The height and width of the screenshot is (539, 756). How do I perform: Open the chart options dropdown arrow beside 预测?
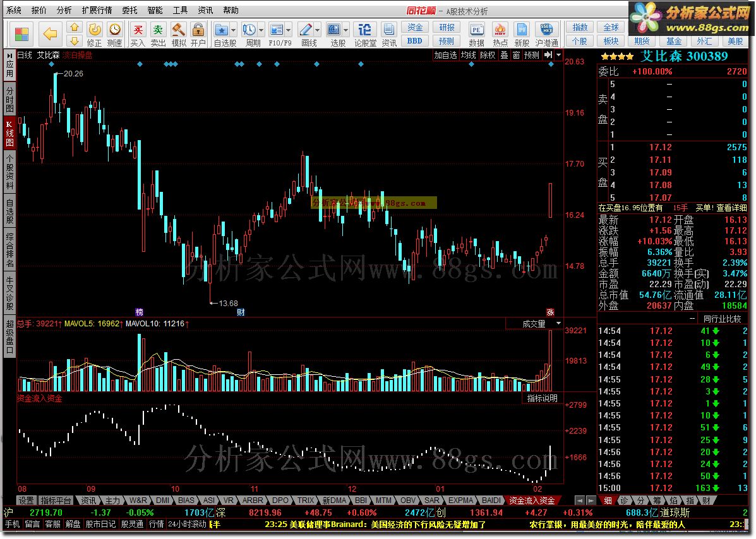tap(559, 55)
